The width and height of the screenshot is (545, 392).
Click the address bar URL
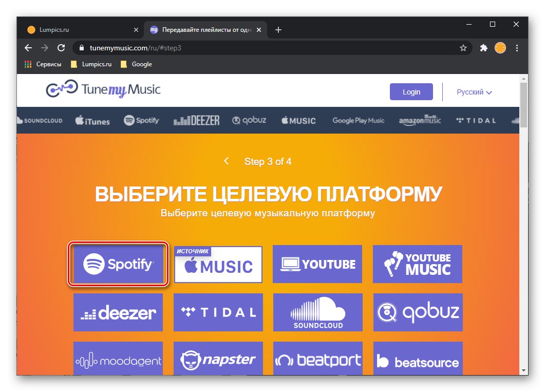tap(136, 48)
